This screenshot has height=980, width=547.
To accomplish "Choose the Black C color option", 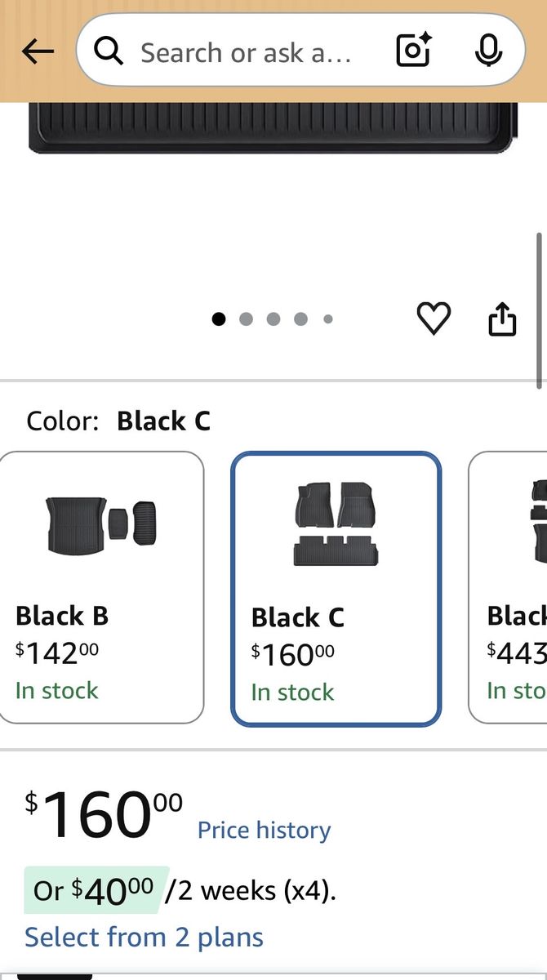I will point(336,589).
